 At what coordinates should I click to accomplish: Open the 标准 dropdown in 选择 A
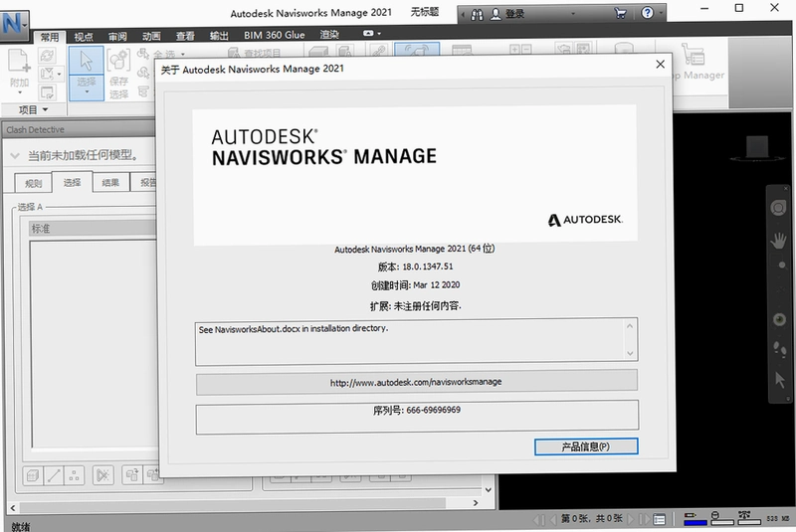(x=93, y=229)
